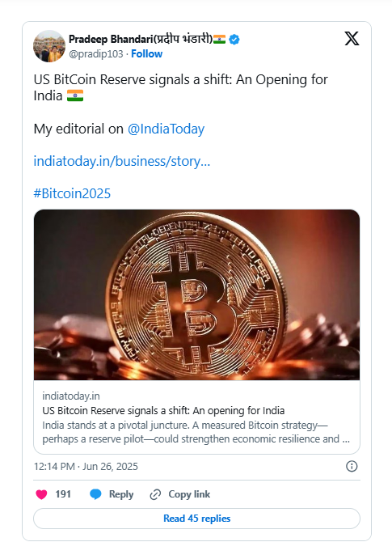Open the @IndiaToday mention
The image size is (392, 559).
166,129
